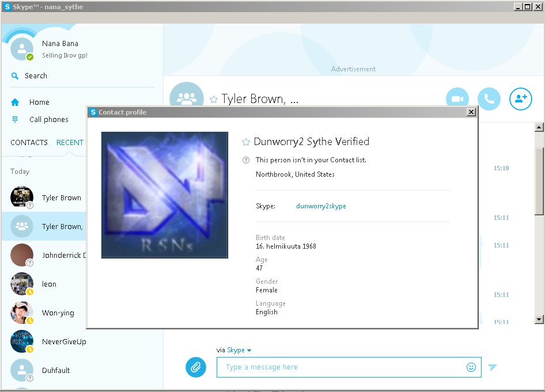Click the Call phones dial pad icon
Viewport: 545px width, 392px height.
[15, 119]
